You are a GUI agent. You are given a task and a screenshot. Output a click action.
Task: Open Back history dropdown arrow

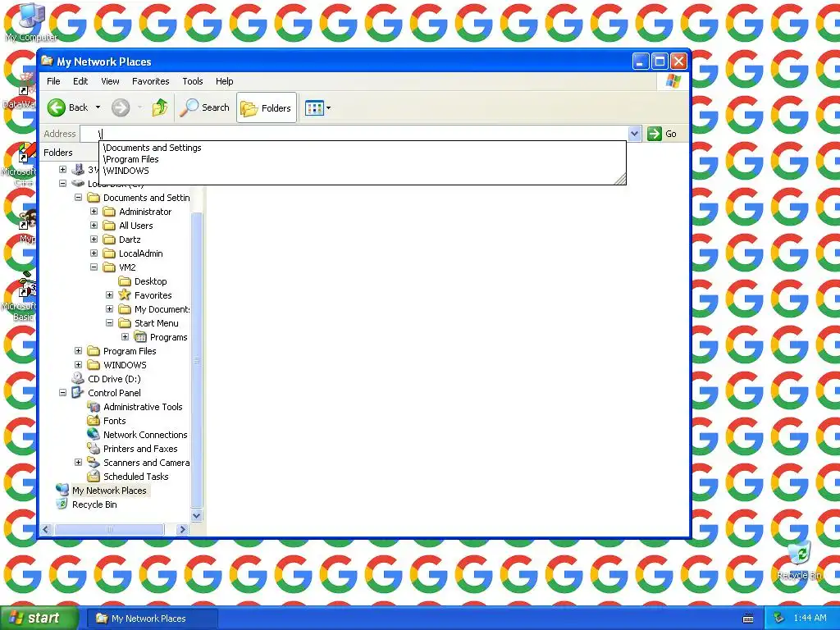pos(98,107)
